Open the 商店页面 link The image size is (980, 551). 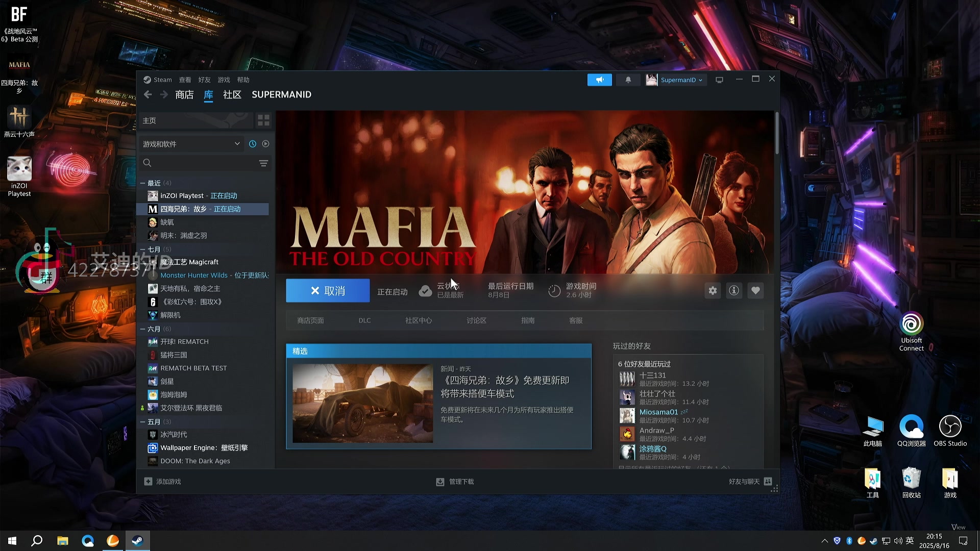pyautogui.click(x=310, y=320)
